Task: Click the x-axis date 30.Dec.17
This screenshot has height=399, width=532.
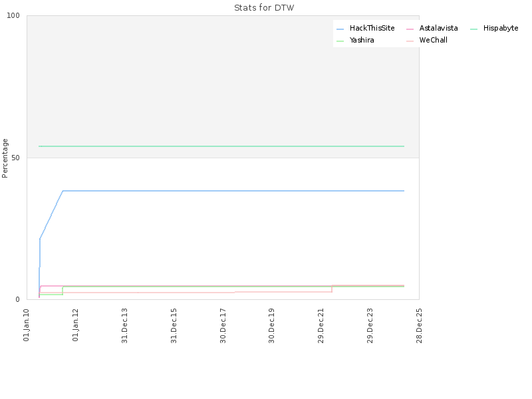Action: click(x=223, y=326)
